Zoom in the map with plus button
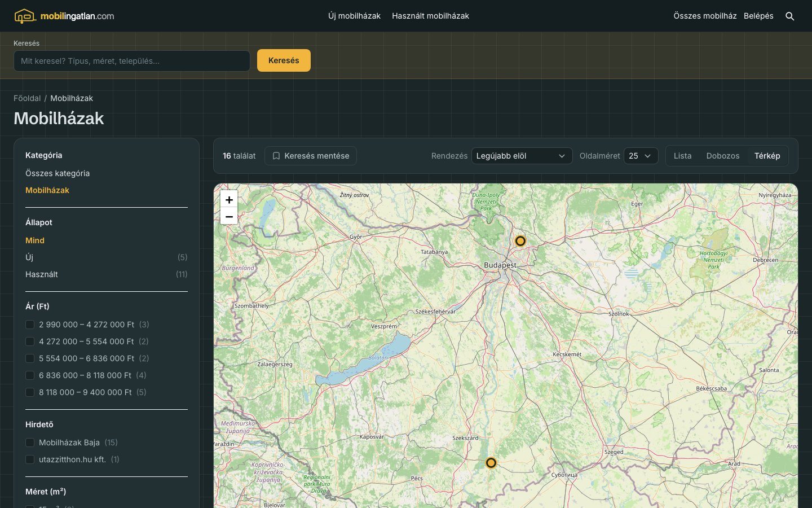 (229, 199)
